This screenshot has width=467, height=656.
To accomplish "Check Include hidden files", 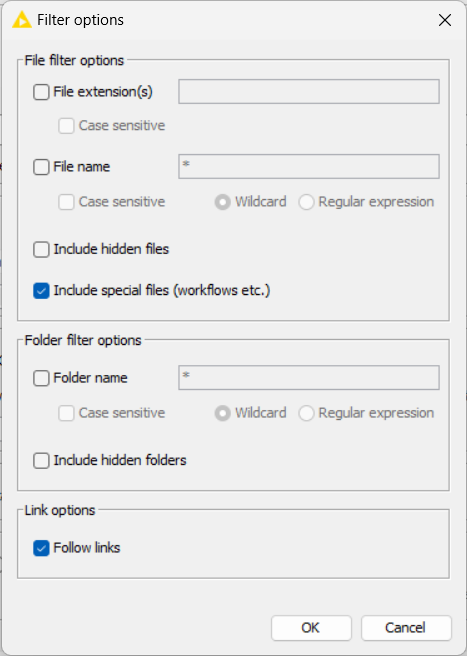I will [x=41, y=249].
